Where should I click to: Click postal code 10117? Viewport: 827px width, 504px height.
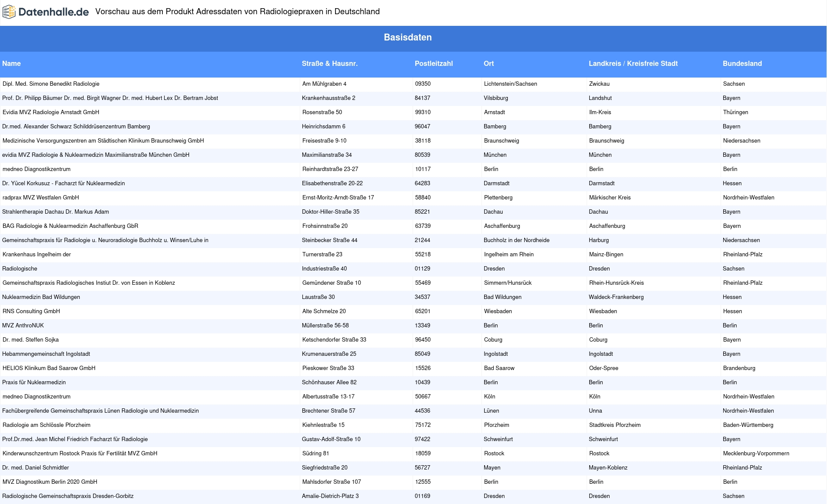[423, 169]
